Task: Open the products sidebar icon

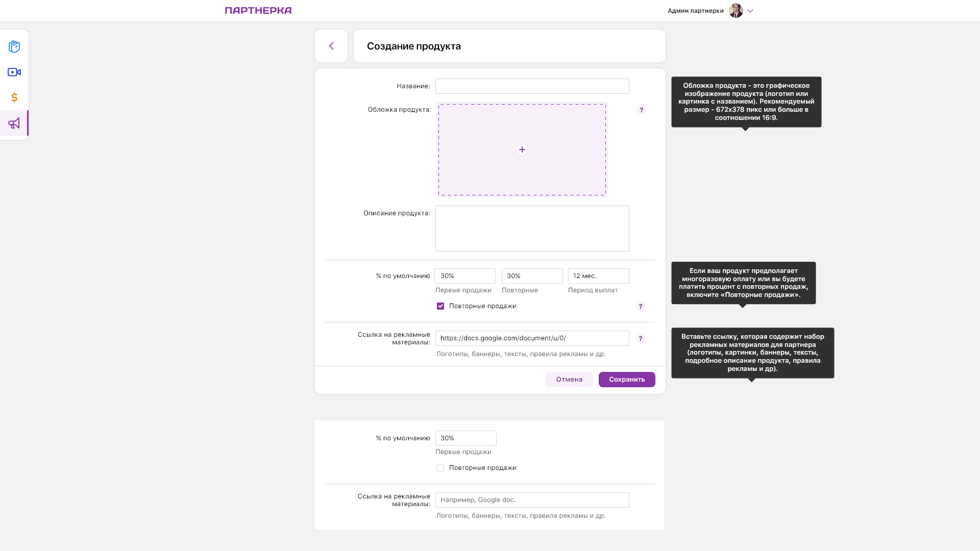Action: coord(14,46)
